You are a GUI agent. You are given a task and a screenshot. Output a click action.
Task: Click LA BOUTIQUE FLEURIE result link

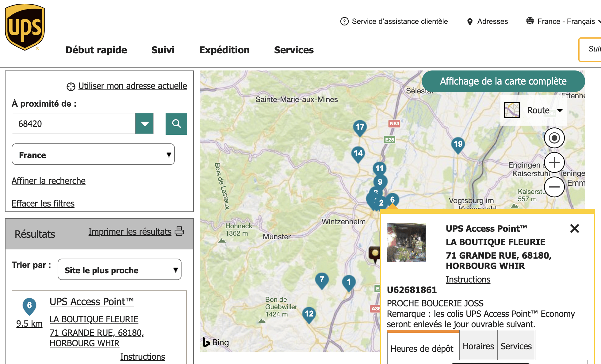[94, 319]
